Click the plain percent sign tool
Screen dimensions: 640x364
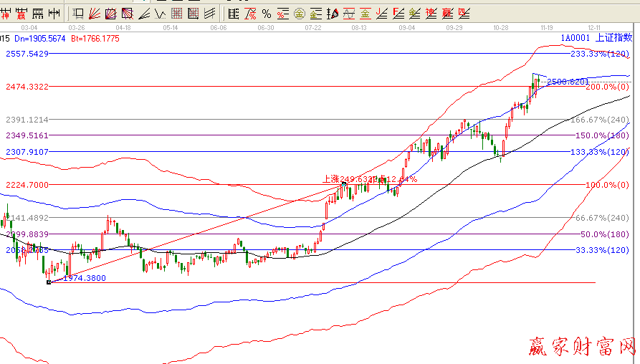click(267, 13)
